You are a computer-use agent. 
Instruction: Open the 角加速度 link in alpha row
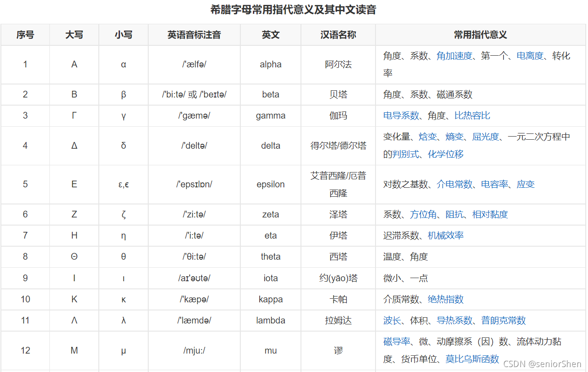tap(454, 56)
